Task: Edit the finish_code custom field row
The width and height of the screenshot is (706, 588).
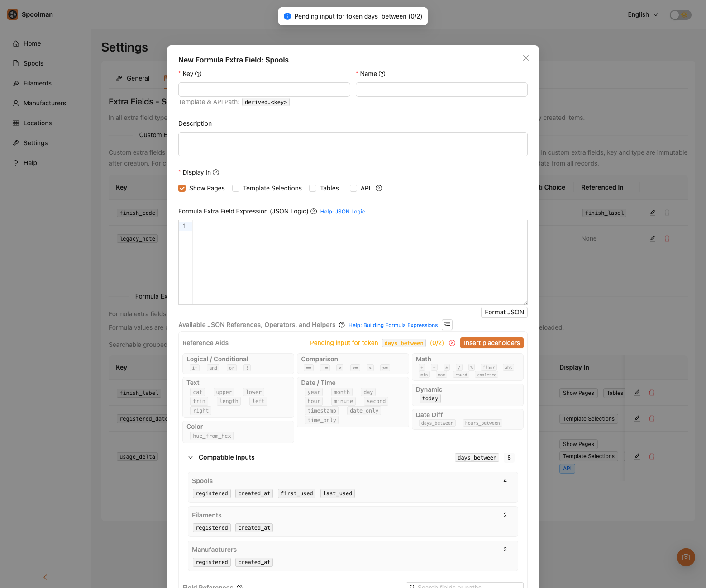Action: pos(653,213)
